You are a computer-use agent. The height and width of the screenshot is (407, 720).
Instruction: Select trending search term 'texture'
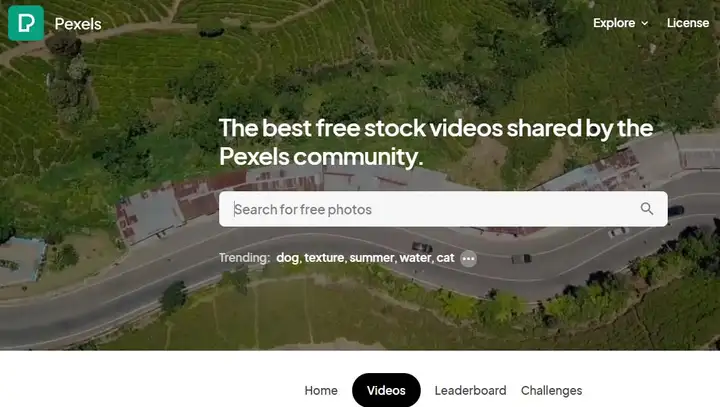[x=324, y=258]
